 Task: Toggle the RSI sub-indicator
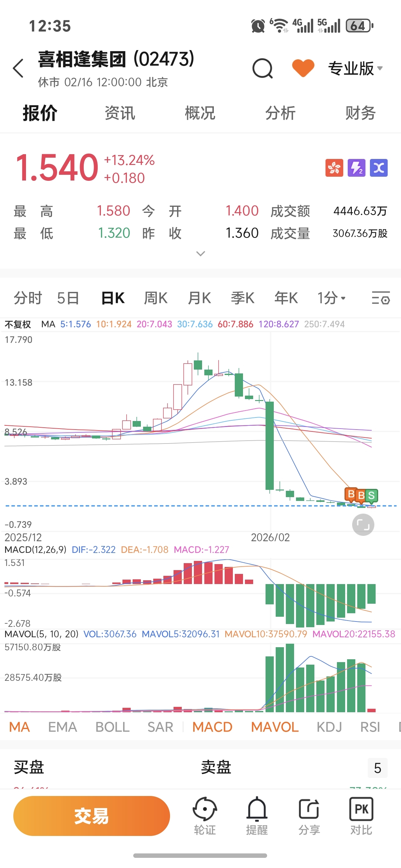coord(370,727)
